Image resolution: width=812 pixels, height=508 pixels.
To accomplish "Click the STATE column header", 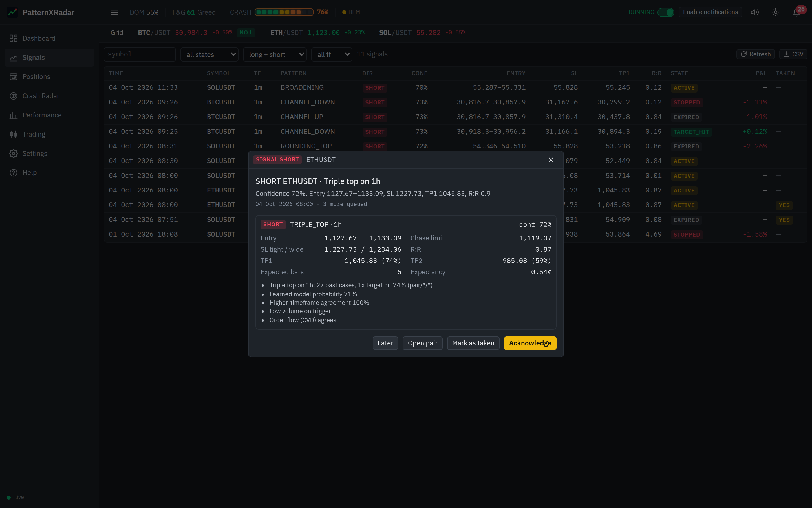I will coord(679,73).
